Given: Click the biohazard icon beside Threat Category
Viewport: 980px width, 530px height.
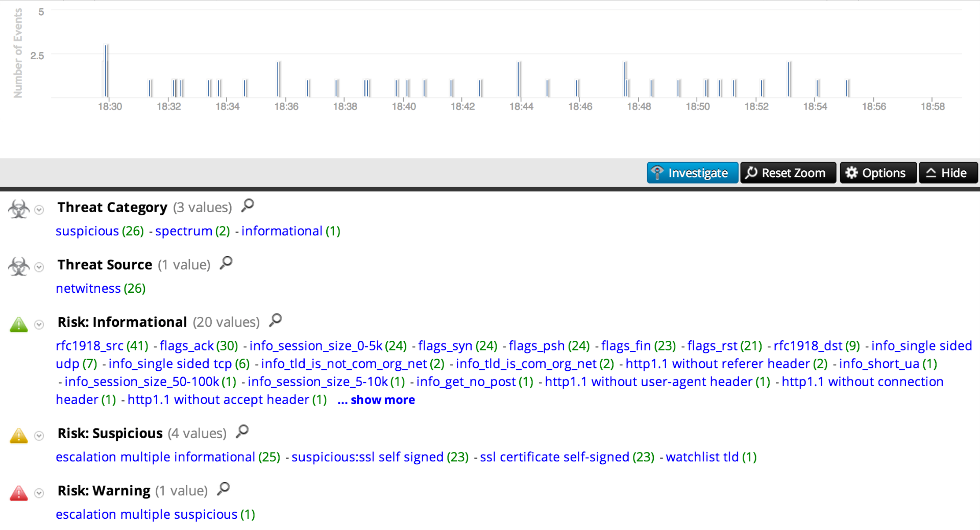Looking at the screenshot, I should [19, 208].
